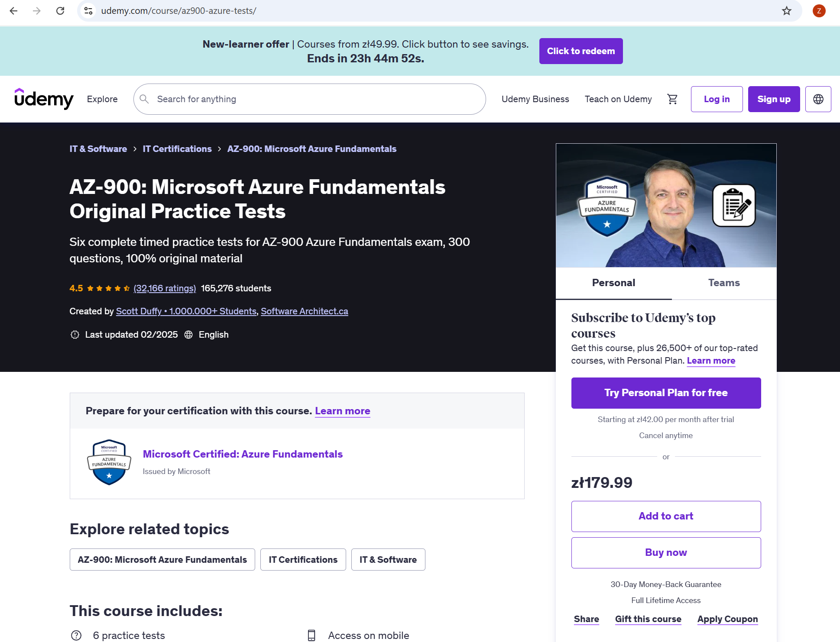The width and height of the screenshot is (840, 642).
Task: Click Apply Coupon
Action: (x=727, y=619)
